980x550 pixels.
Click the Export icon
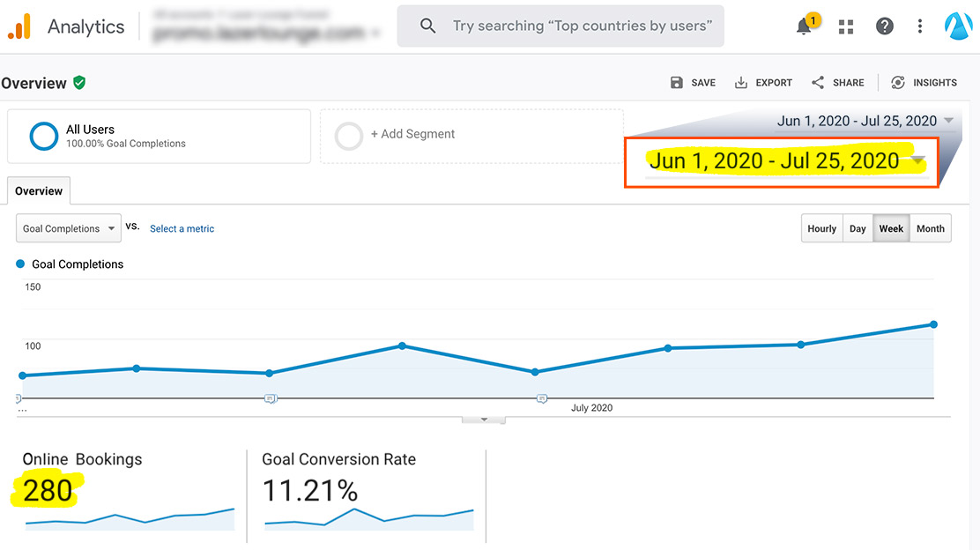pos(741,82)
